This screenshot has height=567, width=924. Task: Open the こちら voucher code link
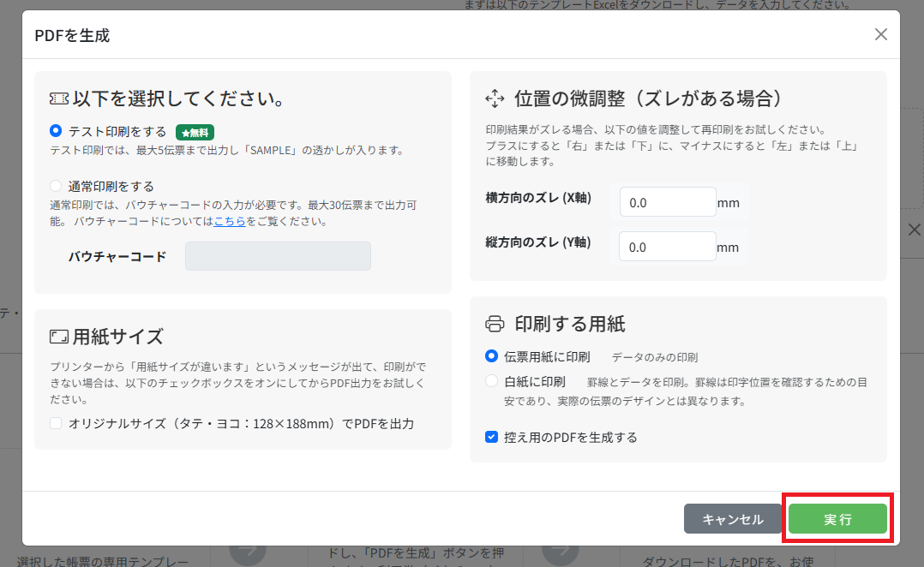pyautogui.click(x=229, y=221)
